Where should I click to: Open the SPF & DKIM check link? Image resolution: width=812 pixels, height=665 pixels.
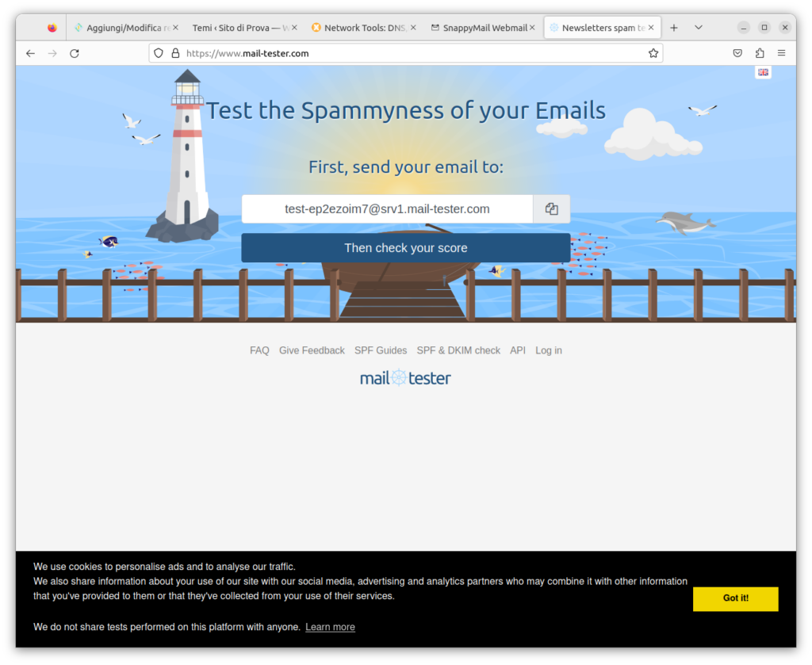[458, 350]
